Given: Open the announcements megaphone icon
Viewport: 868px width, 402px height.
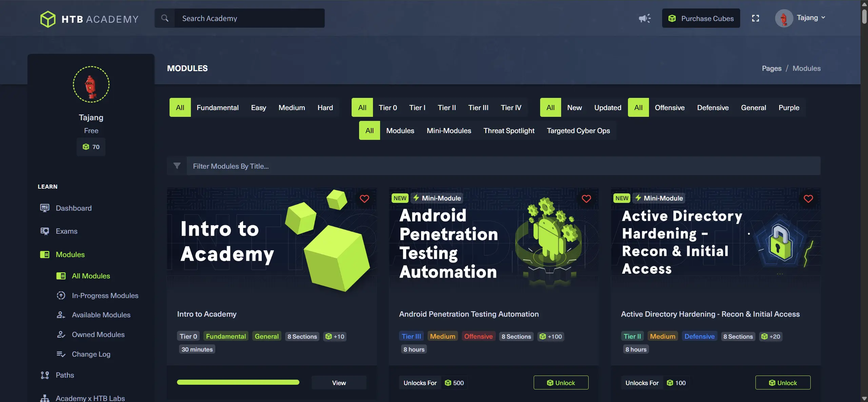Looking at the screenshot, I should [x=645, y=18].
